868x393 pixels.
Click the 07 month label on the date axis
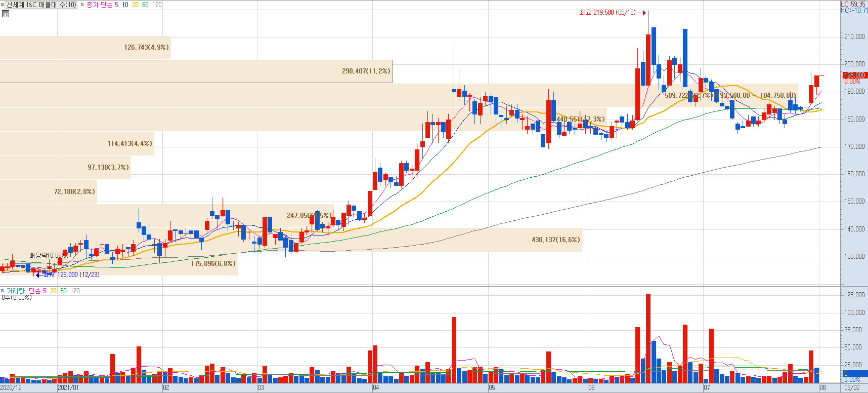pyautogui.click(x=707, y=388)
